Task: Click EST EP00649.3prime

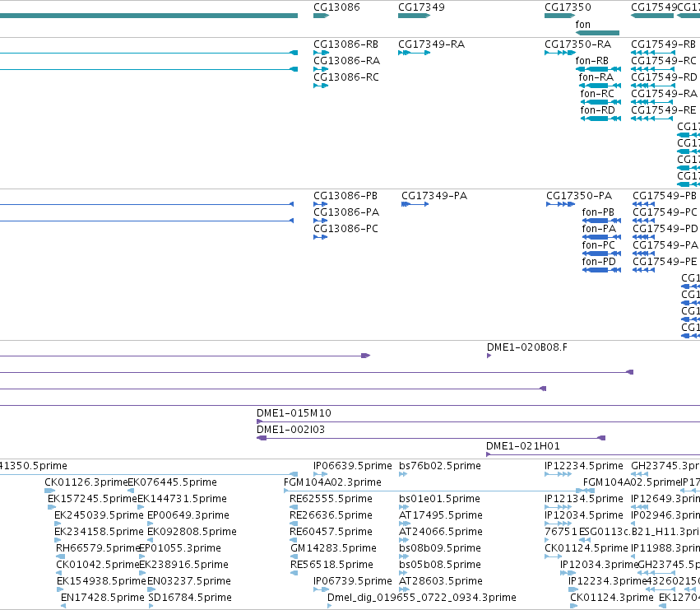Action: [x=188, y=515]
